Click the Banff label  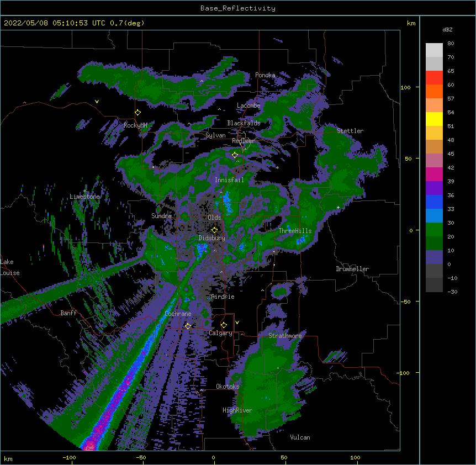(x=68, y=313)
